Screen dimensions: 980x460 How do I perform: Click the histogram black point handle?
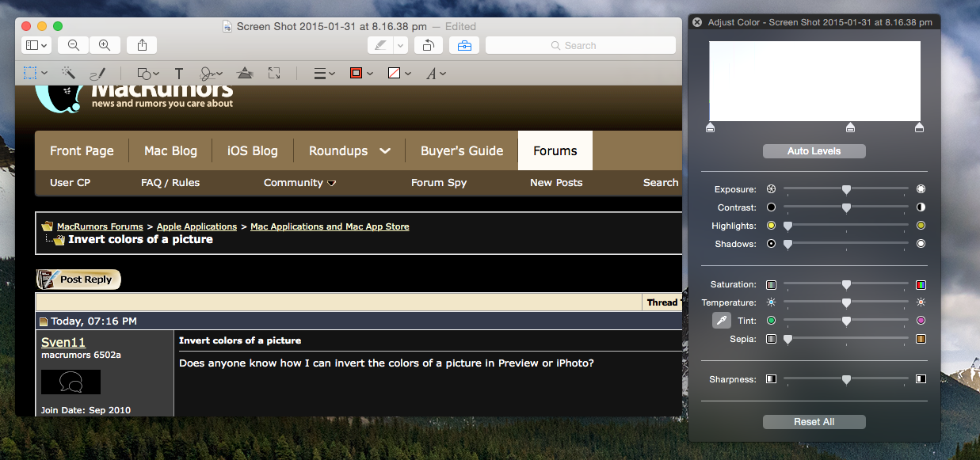tap(710, 127)
